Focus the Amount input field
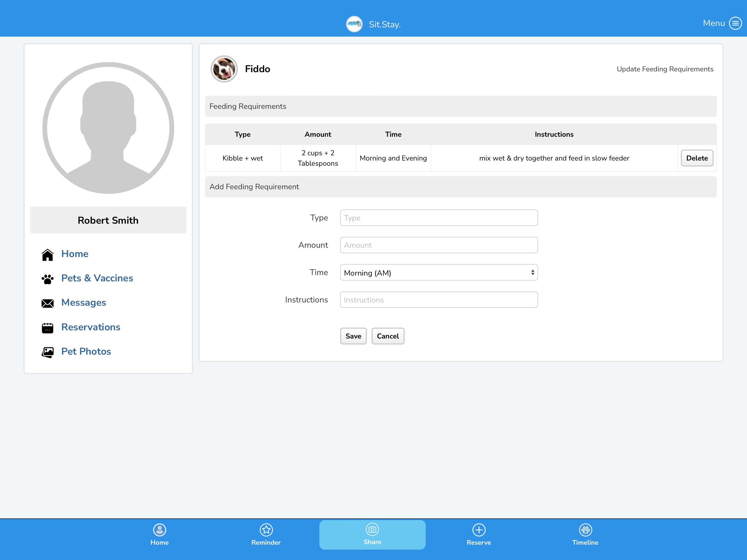The image size is (747, 560). point(439,245)
